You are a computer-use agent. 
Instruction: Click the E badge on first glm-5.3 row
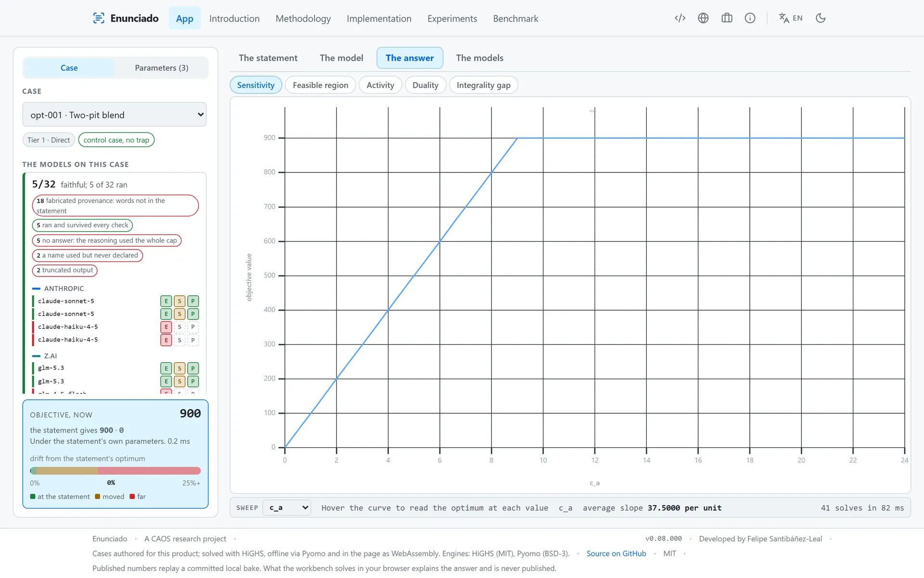point(166,368)
